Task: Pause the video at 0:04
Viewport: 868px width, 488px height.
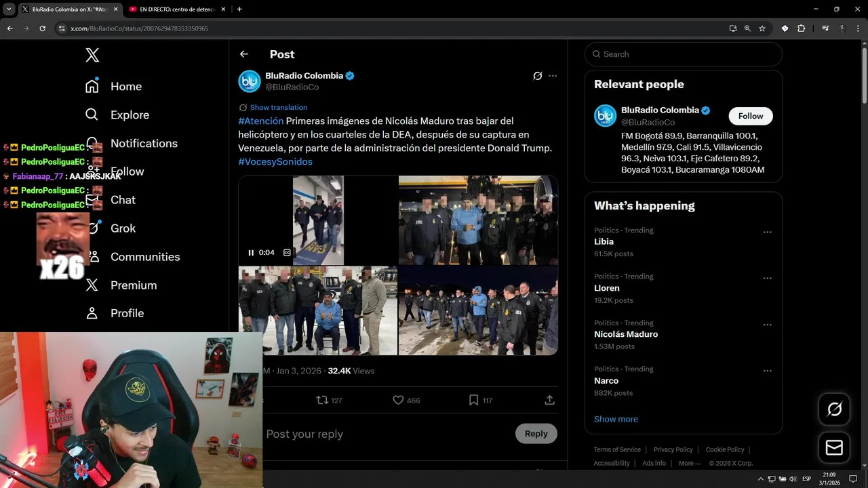Action: pyautogui.click(x=251, y=252)
